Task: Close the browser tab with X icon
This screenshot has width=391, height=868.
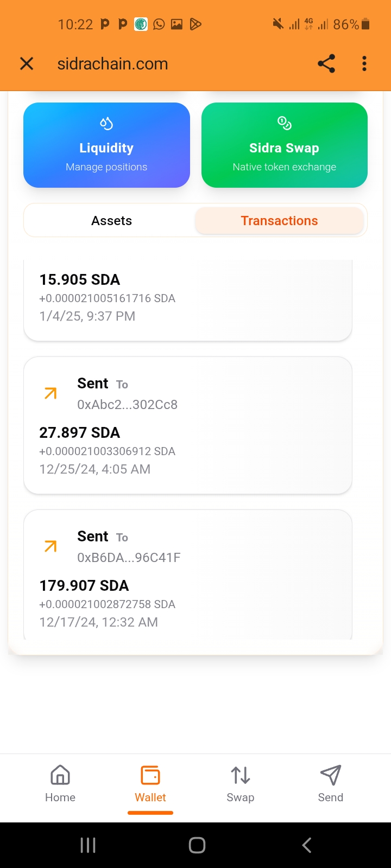Action: click(27, 63)
